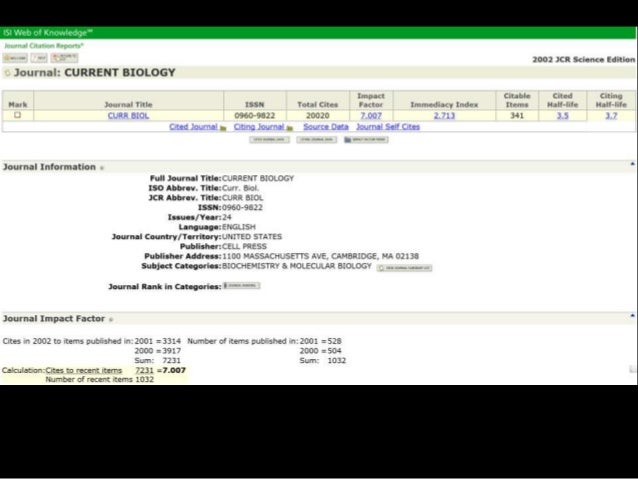Follow the Cited Journal link
This screenshot has width=638, height=479.
193,127
